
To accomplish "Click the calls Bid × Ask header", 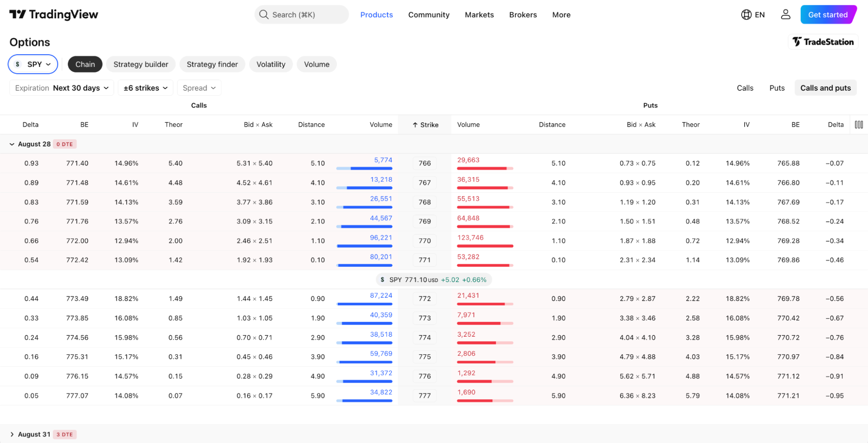I will tap(258, 125).
